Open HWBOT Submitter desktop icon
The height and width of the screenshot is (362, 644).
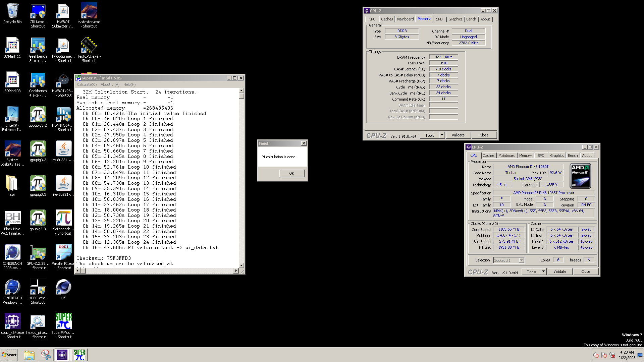(x=63, y=15)
